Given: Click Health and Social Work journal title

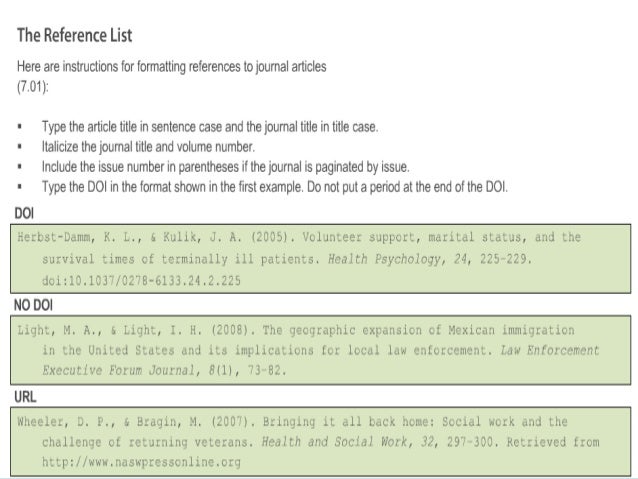Looking at the screenshot, I should coord(335,442).
